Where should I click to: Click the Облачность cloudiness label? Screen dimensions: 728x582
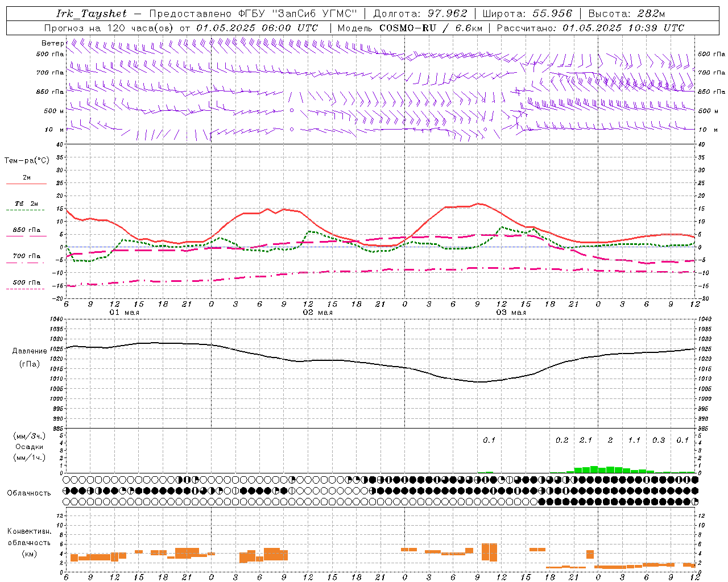point(29,493)
